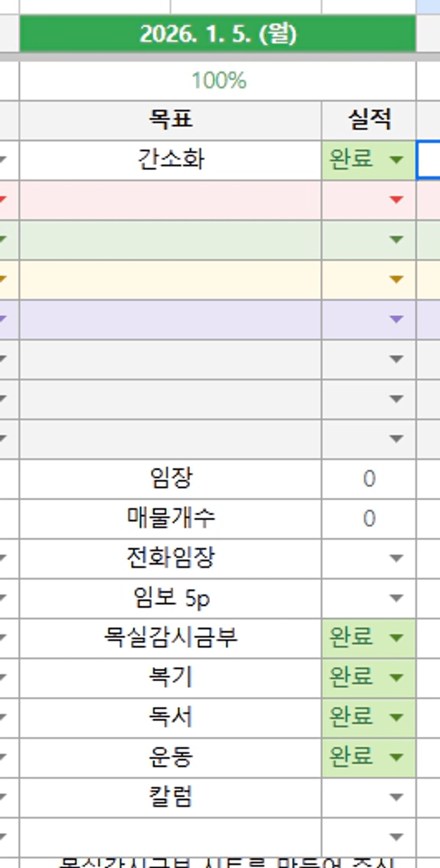Image resolution: width=440 pixels, height=868 pixels.
Task: Open the green dropdown arrow in the green row
Action: (396, 239)
